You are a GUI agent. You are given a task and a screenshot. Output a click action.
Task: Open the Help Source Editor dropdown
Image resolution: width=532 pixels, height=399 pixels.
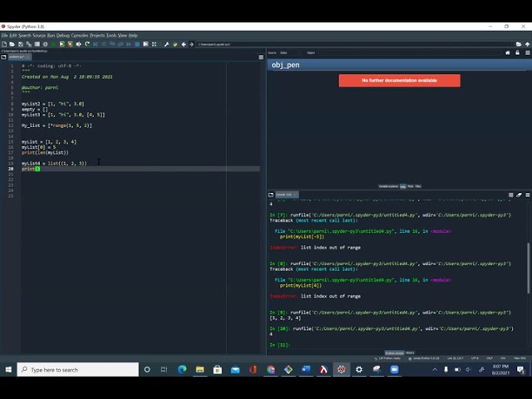click(290, 52)
